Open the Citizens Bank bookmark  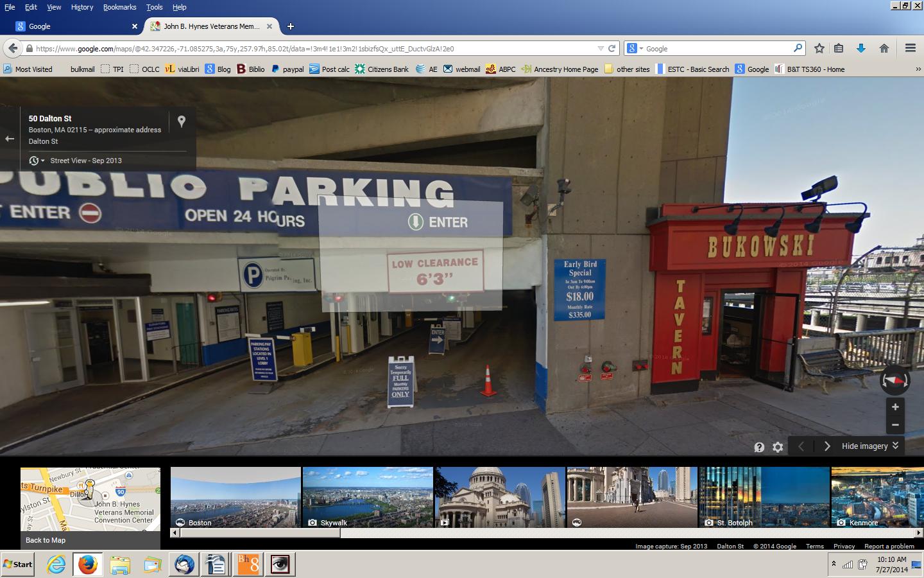tap(382, 69)
